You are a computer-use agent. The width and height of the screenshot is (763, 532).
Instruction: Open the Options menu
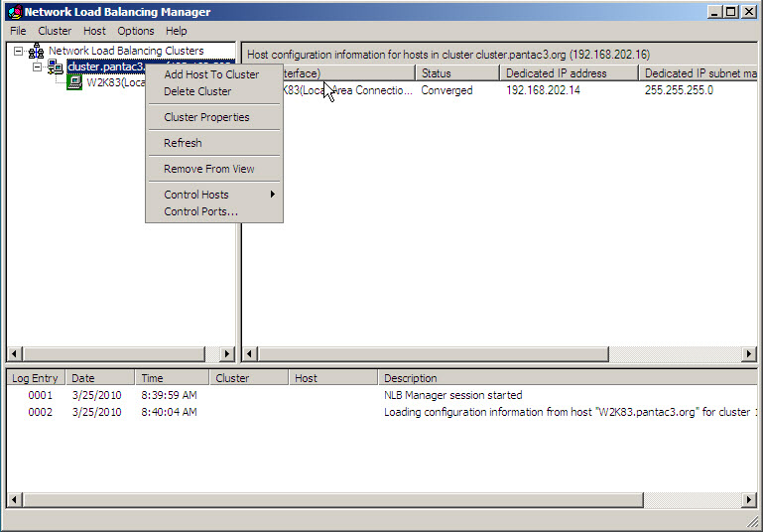pyautogui.click(x=135, y=31)
